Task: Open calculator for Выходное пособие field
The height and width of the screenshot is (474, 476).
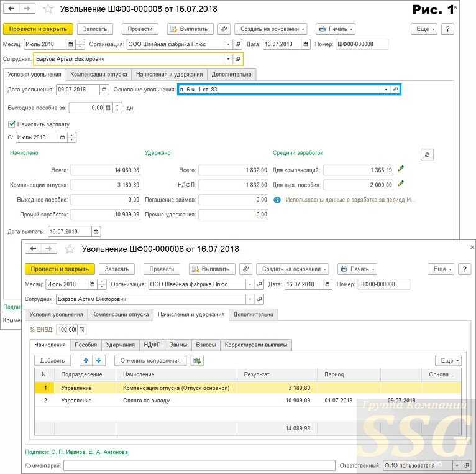Action: click(108, 108)
